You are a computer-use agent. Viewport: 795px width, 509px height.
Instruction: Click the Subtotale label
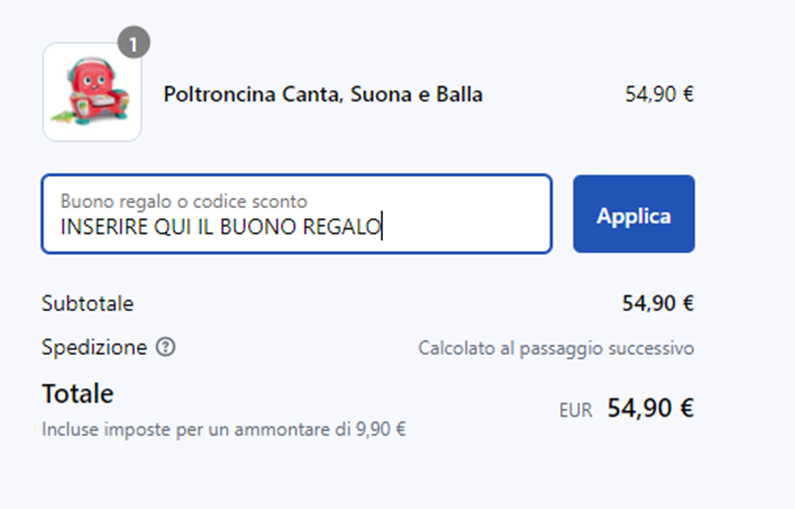(88, 304)
